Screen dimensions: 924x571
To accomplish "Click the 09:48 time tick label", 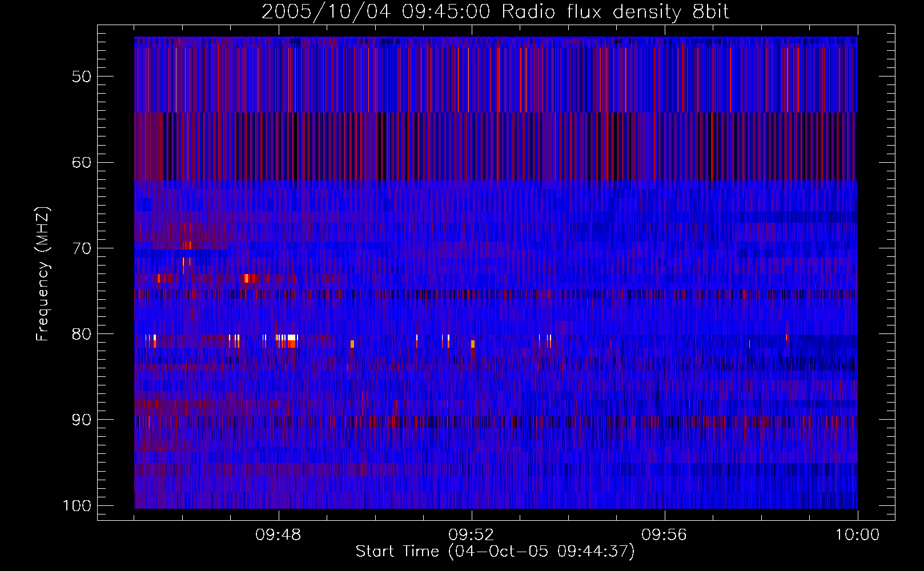I will 279,535.
